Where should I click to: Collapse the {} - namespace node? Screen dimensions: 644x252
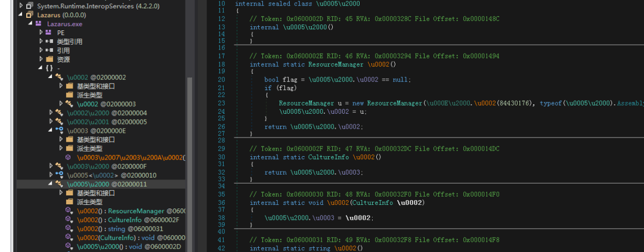(x=41, y=68)
